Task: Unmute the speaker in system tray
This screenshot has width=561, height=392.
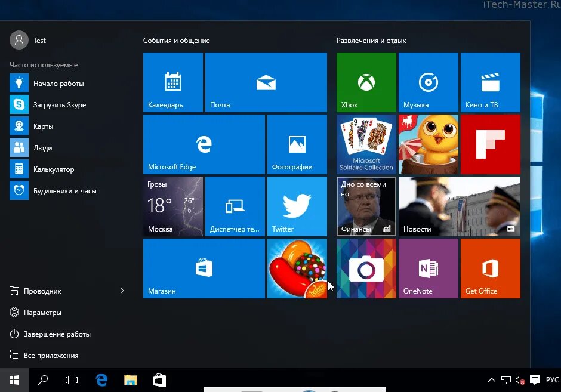Action: pos(520,380)
